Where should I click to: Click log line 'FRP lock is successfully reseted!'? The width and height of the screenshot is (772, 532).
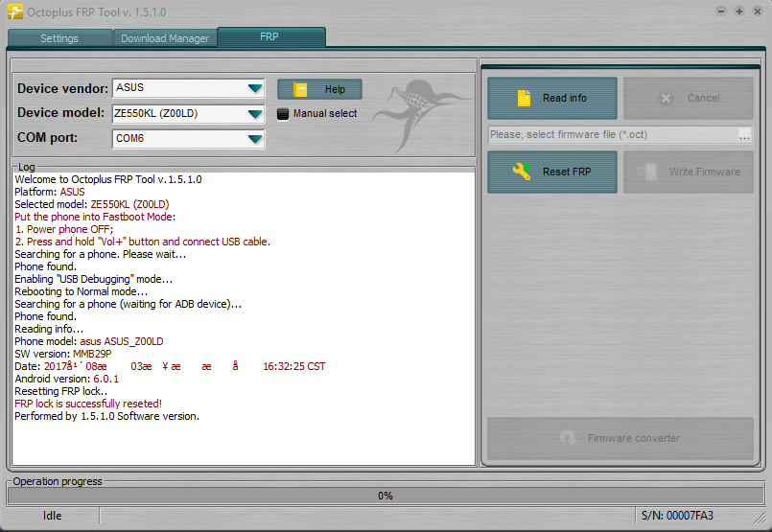pyautogui.click(x=88, y=404)
